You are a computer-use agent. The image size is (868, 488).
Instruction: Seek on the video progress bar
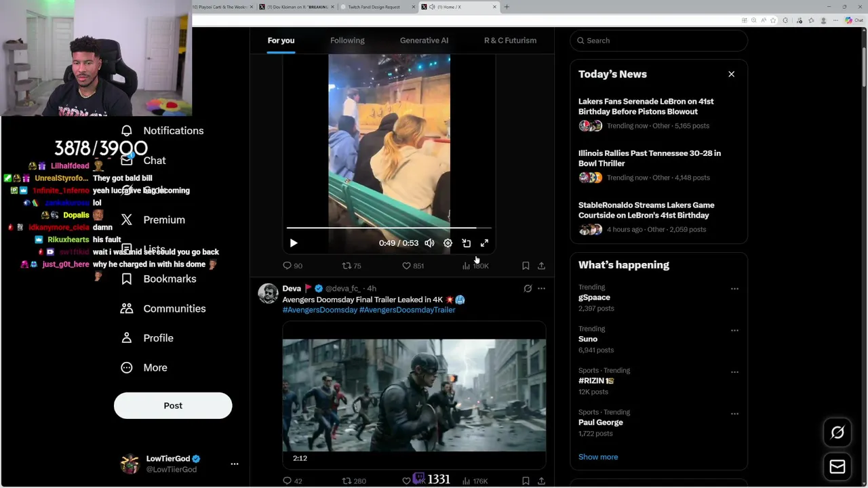click(389, 228)
